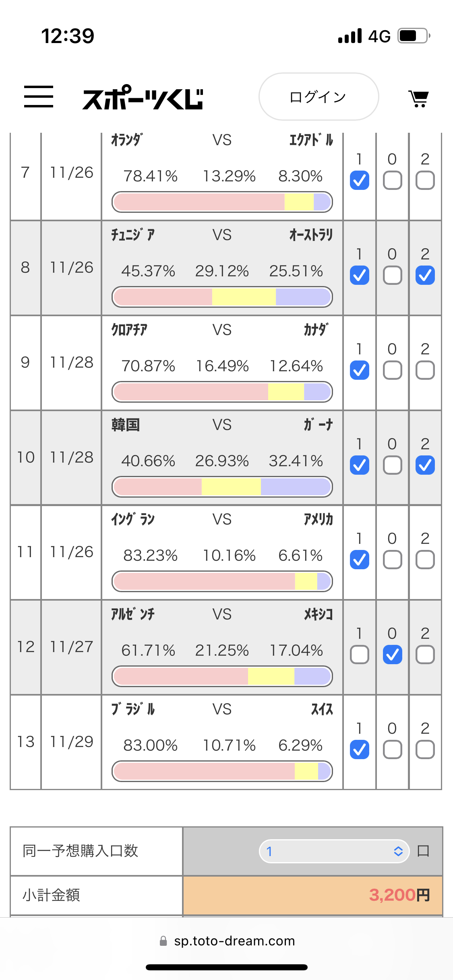Check draw option 0 for match 8
This screenshot has height=980, width=453.
point(392,275)
